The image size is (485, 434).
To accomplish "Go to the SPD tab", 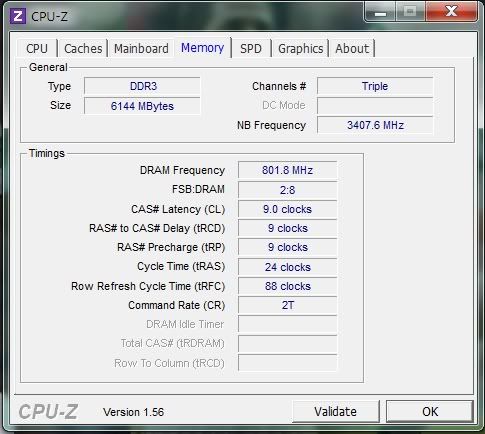I will pos(251,49).
